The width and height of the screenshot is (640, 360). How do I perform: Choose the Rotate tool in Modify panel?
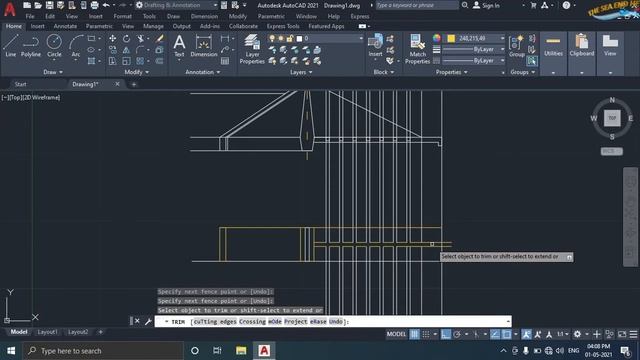(127, 38)
